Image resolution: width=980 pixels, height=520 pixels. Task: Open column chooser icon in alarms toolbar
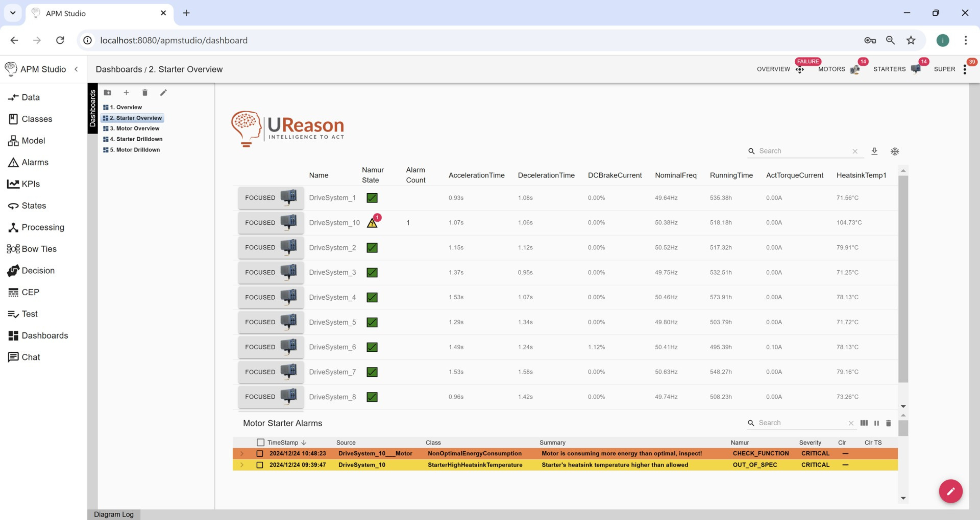[864, 423]
